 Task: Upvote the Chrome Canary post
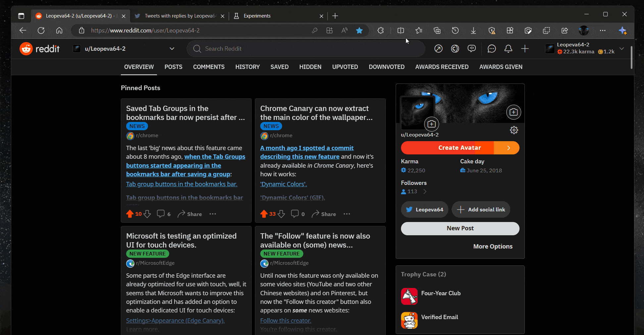pos(264,214)
